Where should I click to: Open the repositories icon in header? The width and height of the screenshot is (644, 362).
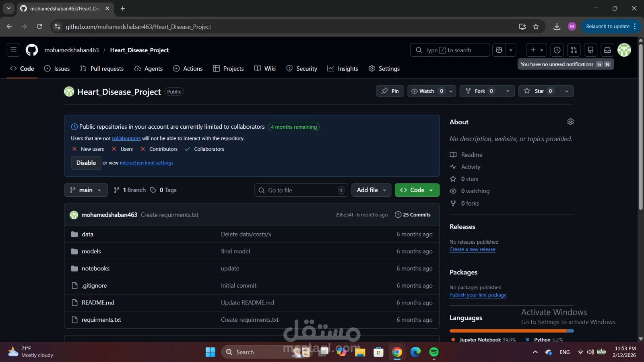590,50
